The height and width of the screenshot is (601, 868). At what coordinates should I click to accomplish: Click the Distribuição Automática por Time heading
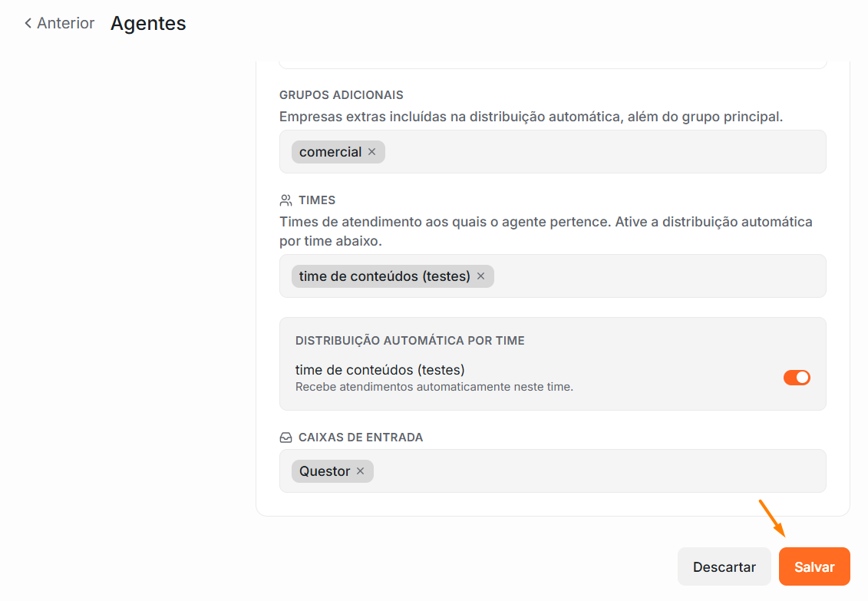point(410,340)
